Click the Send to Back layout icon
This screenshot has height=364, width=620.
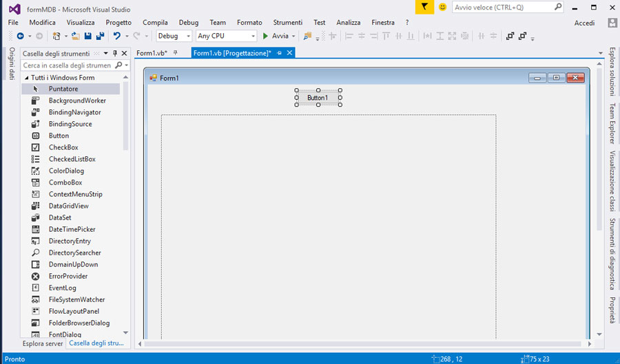522,36
